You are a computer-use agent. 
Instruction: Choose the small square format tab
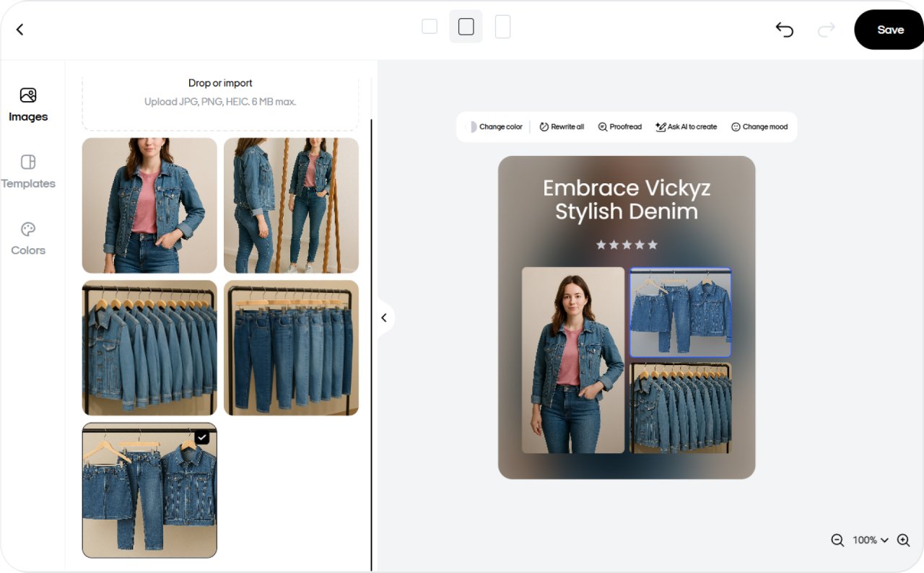point(430,25)
